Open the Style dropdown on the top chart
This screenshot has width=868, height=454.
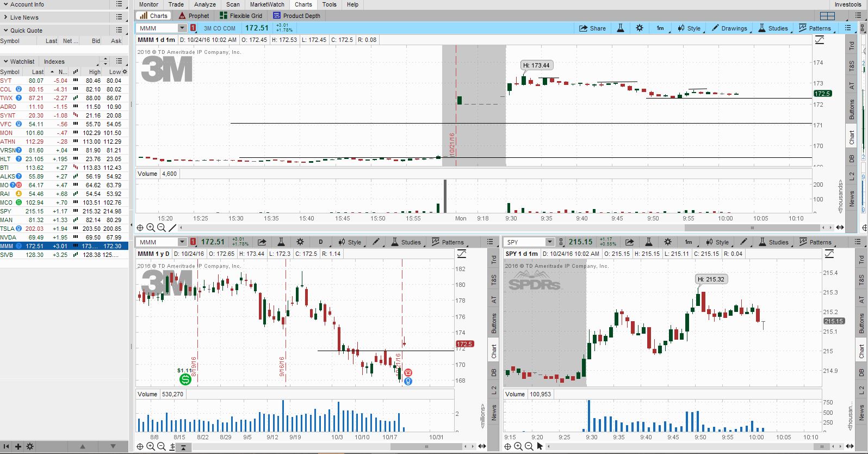point(689,28)
